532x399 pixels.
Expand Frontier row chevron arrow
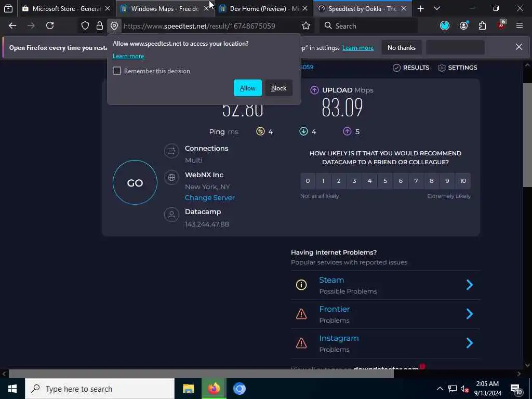(x=470, y=314)
